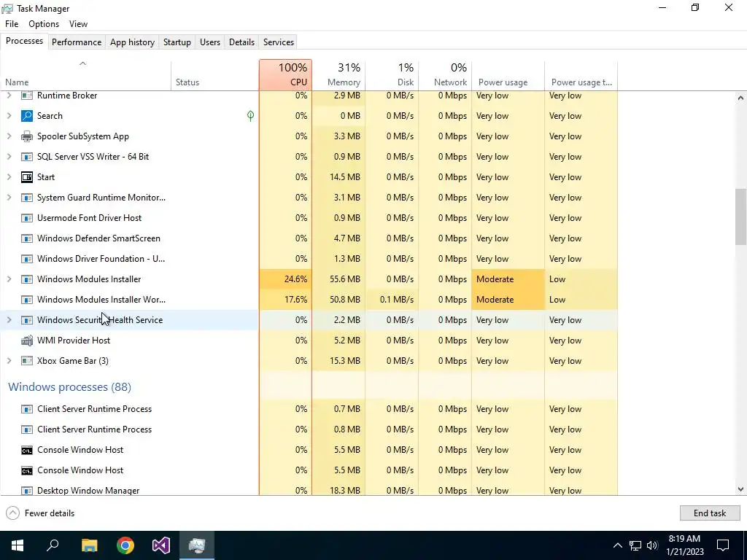
Task: Click the System Guard Runtime Monitor icon
Action: coord(27,198)
